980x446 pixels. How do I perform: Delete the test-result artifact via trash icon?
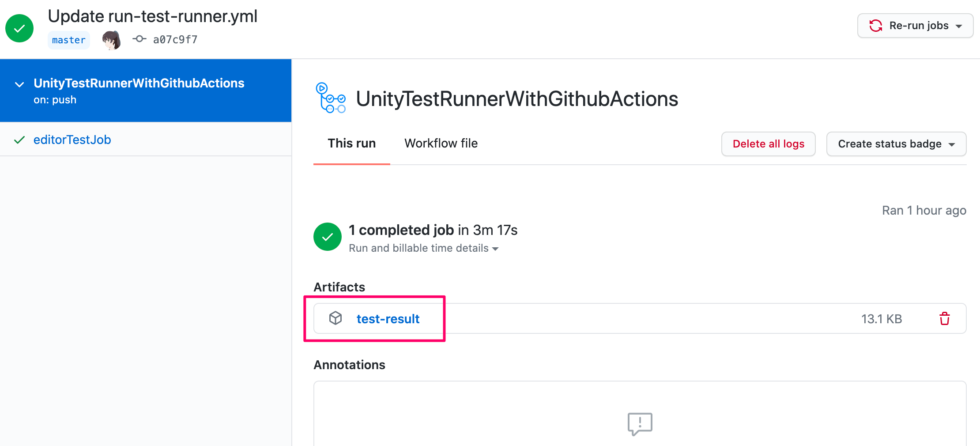(x=945, y=318)
